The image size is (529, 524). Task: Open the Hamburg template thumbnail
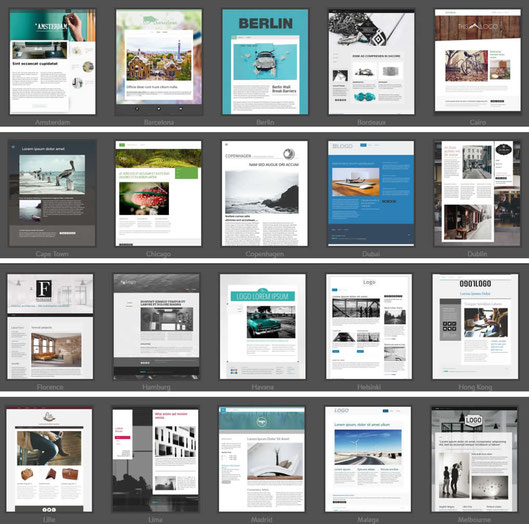156,327
